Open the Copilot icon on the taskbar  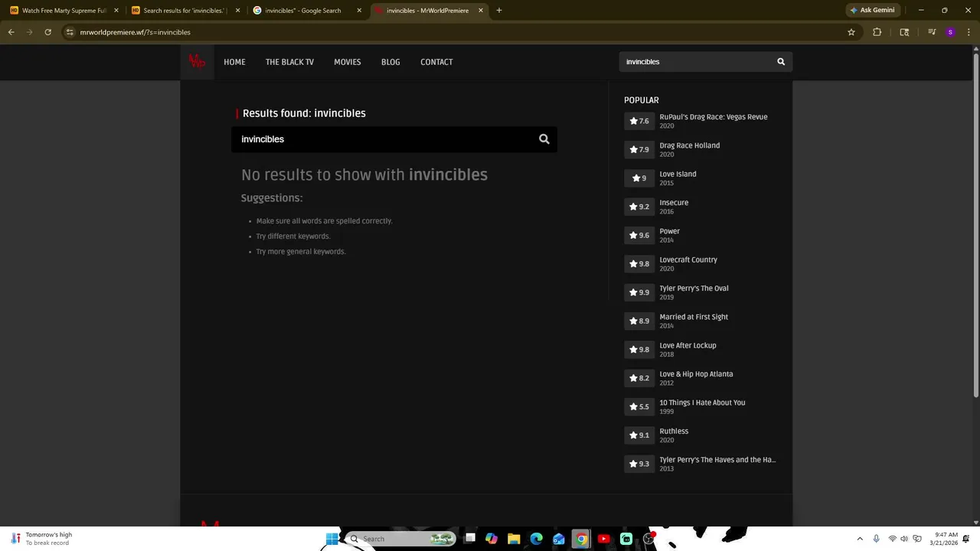coord(492,539)
